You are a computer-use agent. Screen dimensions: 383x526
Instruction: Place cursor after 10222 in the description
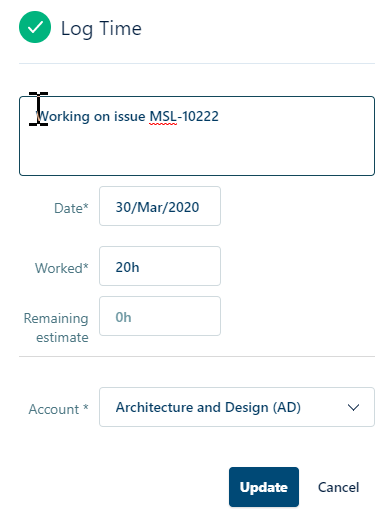click(220, 116)
